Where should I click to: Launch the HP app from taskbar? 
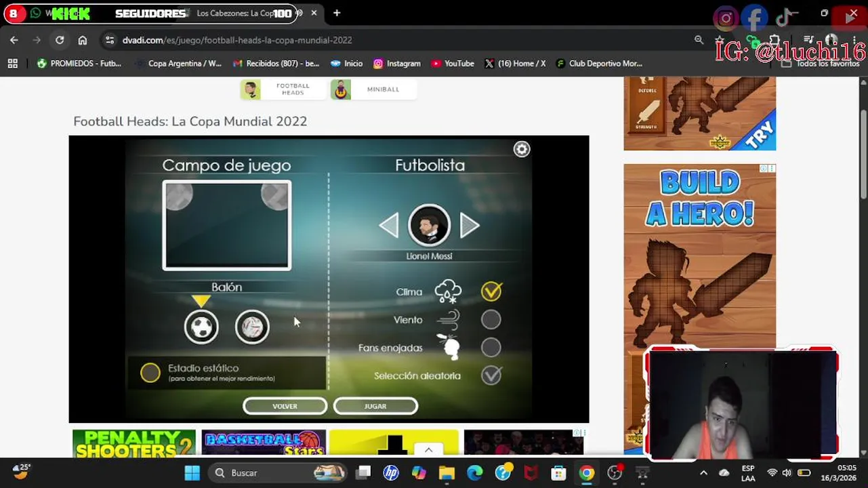click(x=391, y=472)
